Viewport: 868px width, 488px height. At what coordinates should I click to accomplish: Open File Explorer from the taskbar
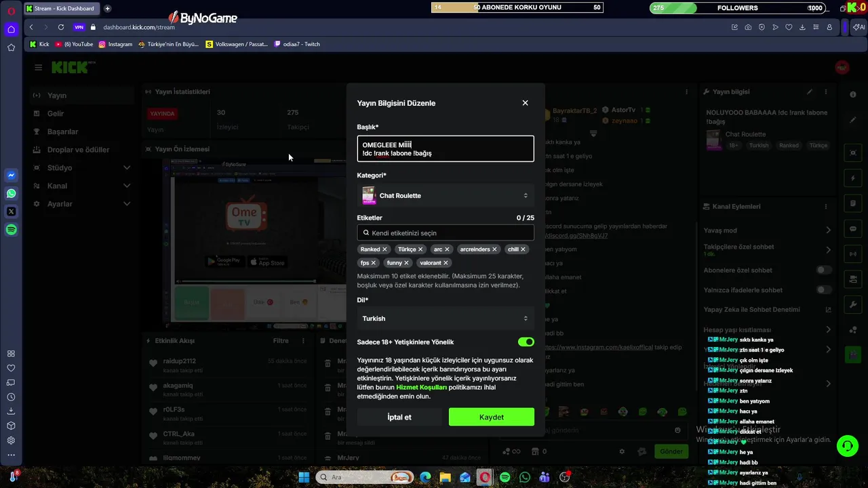click(445, 477)
